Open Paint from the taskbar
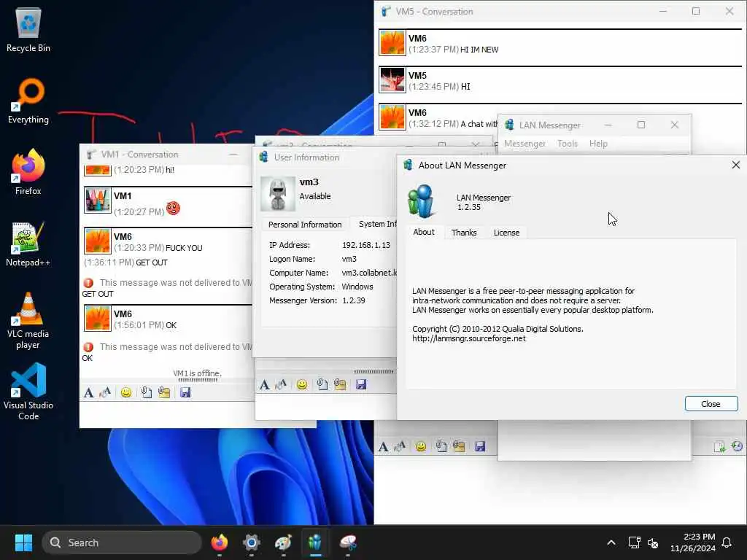The width and height of the screenshot is (747, 560). pos(283,542)
